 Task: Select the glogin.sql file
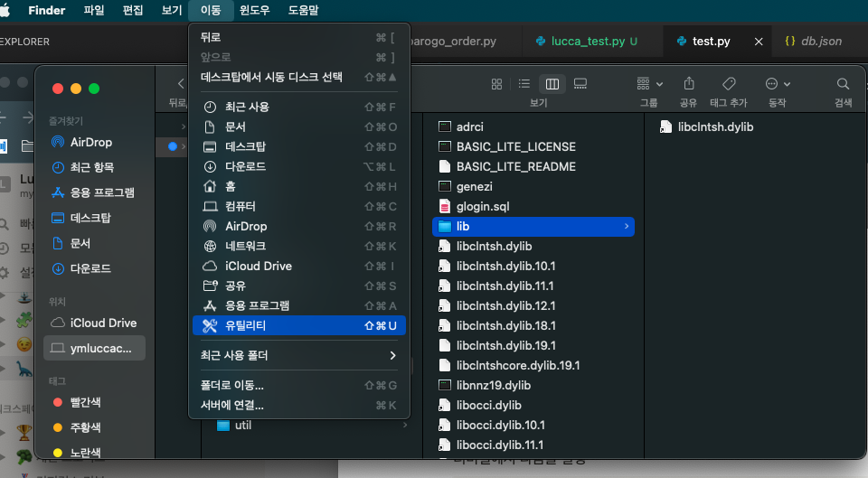pos(533,206)
